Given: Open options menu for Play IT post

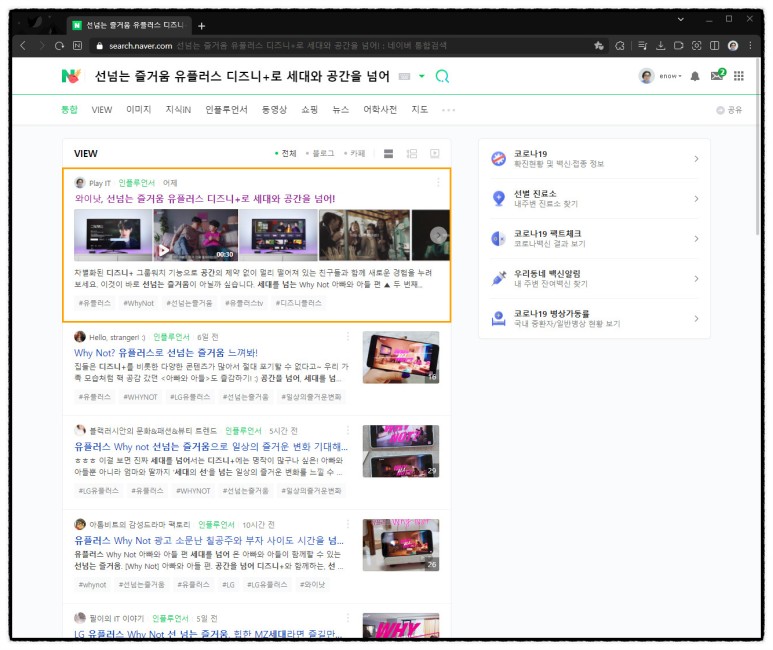Looking at the screenshot, I should coord(438,183).
